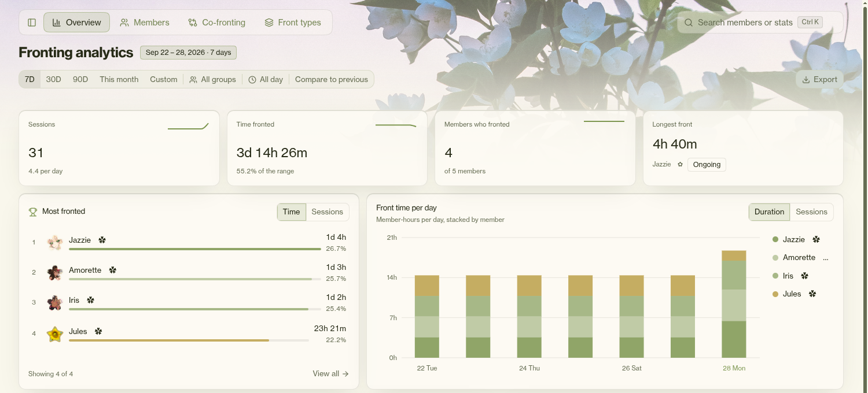This screenshot has height=393, width=868.
Task: Open Iris's avatar in Most fronted
Action: [x=55, y=302]
